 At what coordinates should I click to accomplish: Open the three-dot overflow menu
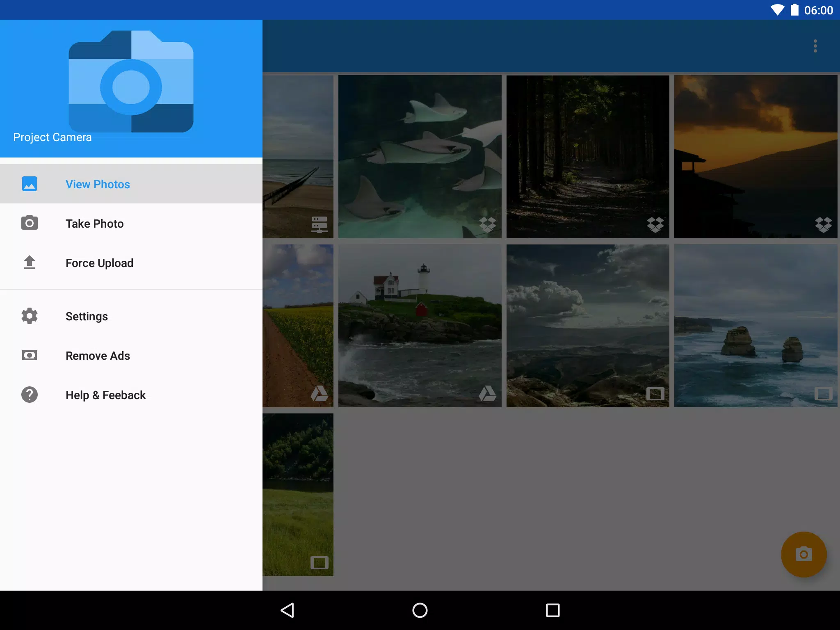pyautogui.click(x=815, y=46)
